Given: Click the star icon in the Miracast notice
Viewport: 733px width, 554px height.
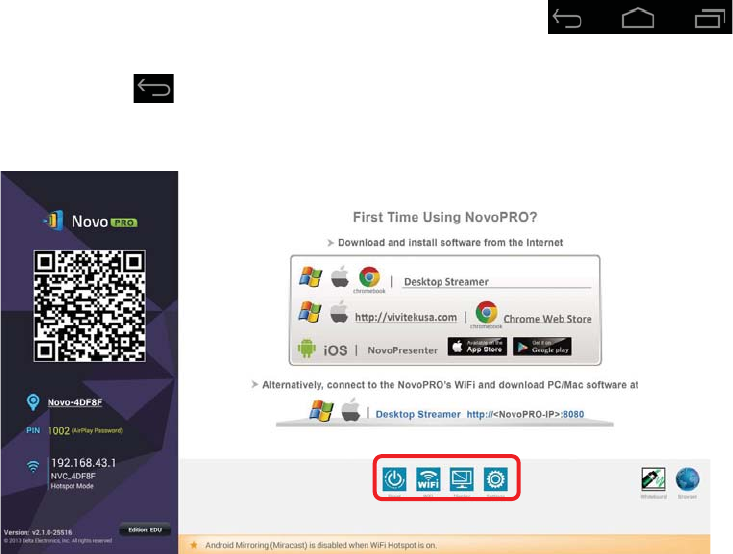Looking at the screenshot, I should pyautogui.click(x=194, y=545).
